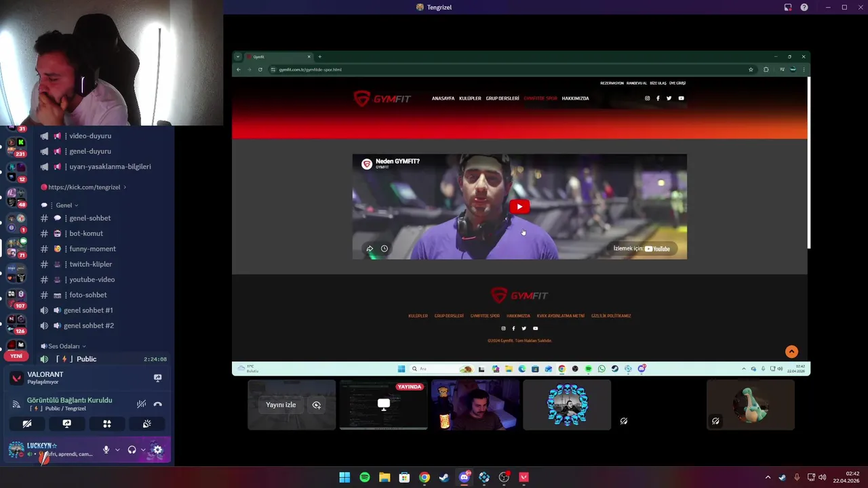The image size is (868, 488).
Task: Click KULÜPLER in GYMFIT navigation
Action: click(470, 98)
